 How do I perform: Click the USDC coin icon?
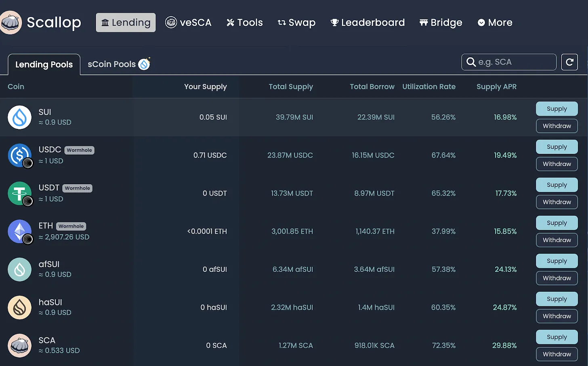[x=19, y=155]
